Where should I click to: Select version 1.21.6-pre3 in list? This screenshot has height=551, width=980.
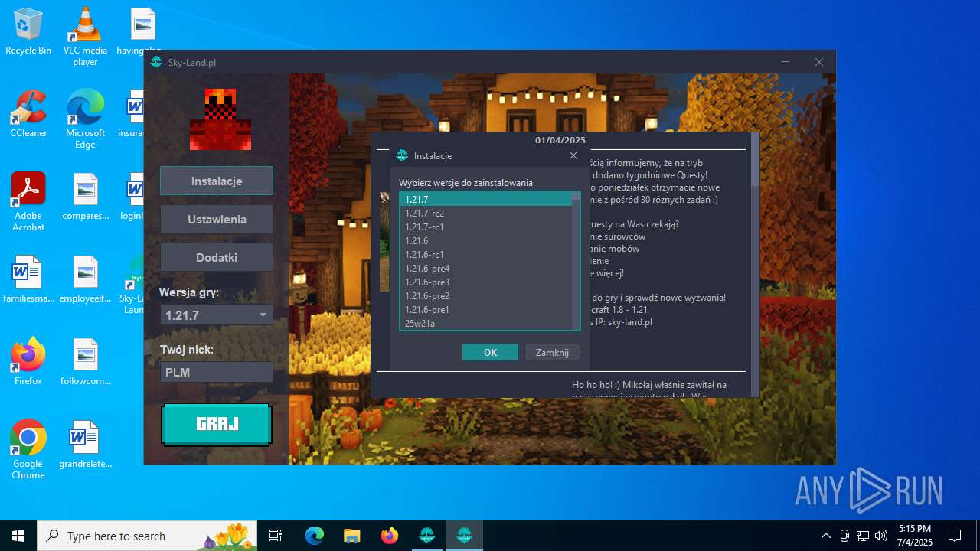tap(485, 282)
